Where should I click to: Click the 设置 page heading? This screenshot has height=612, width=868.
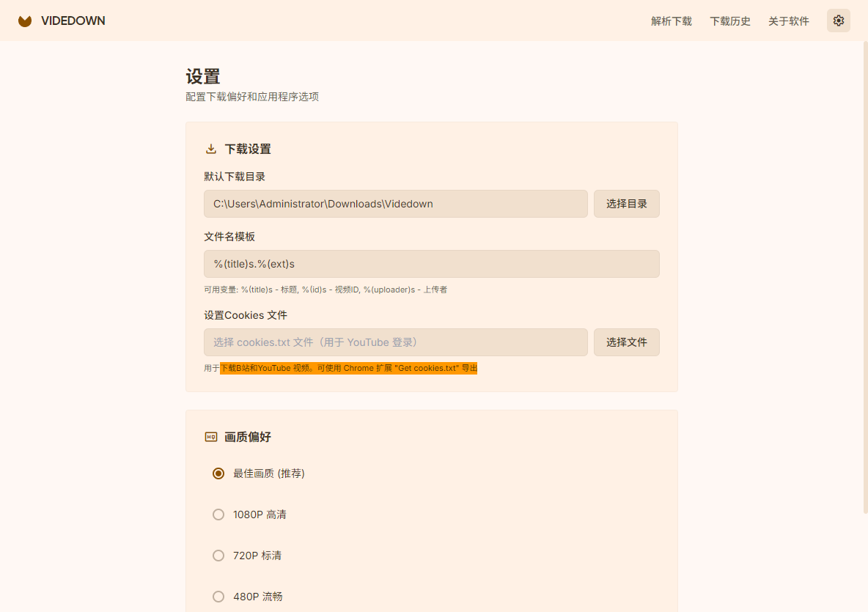[203, 76]
